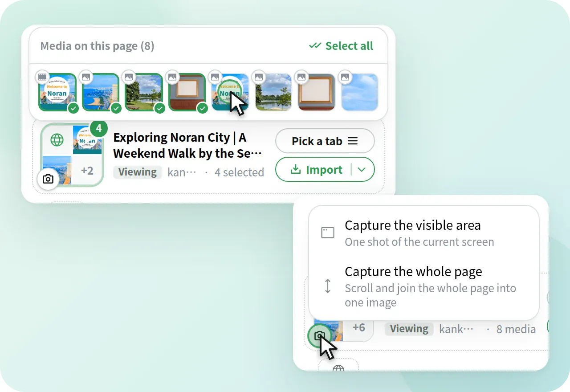Select the unselected Noran poster thumbnail
This screenshot has width=570, height=392.
pos(230,92)
